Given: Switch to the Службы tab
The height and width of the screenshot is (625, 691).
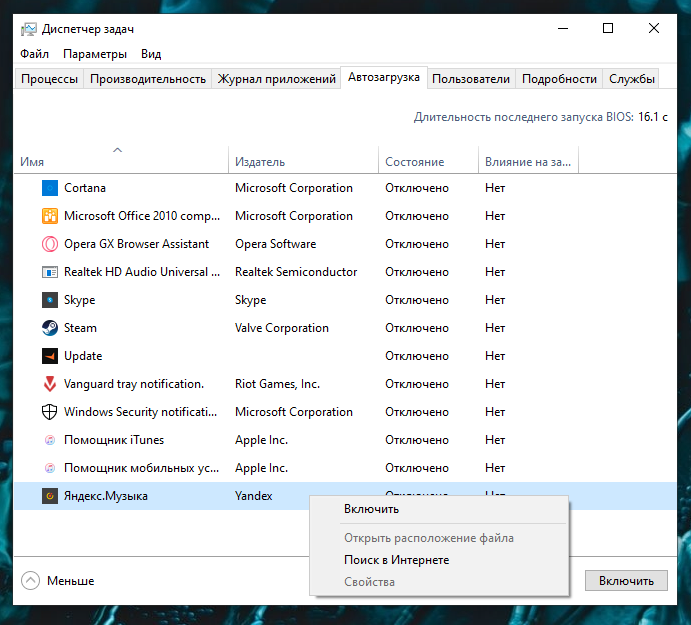Looking at the screenshot, I should pos(632,79).
